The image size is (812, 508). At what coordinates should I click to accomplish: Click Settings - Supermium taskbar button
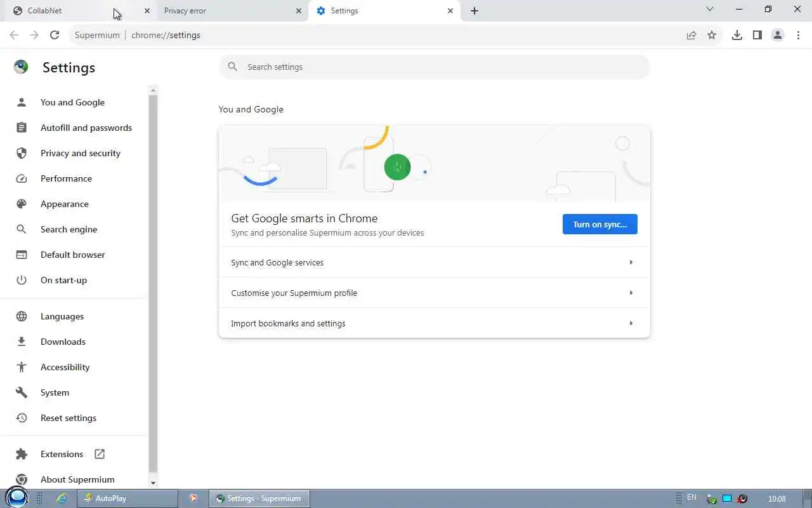point(259,498)
